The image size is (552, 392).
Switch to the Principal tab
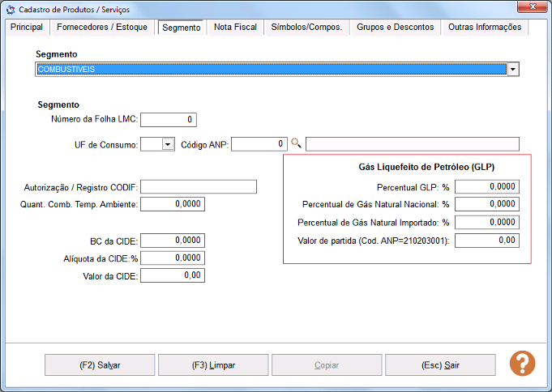click(27, 28)
